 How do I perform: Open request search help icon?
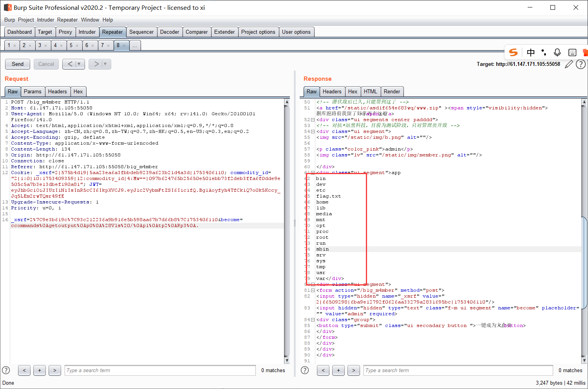pos(6,370)
